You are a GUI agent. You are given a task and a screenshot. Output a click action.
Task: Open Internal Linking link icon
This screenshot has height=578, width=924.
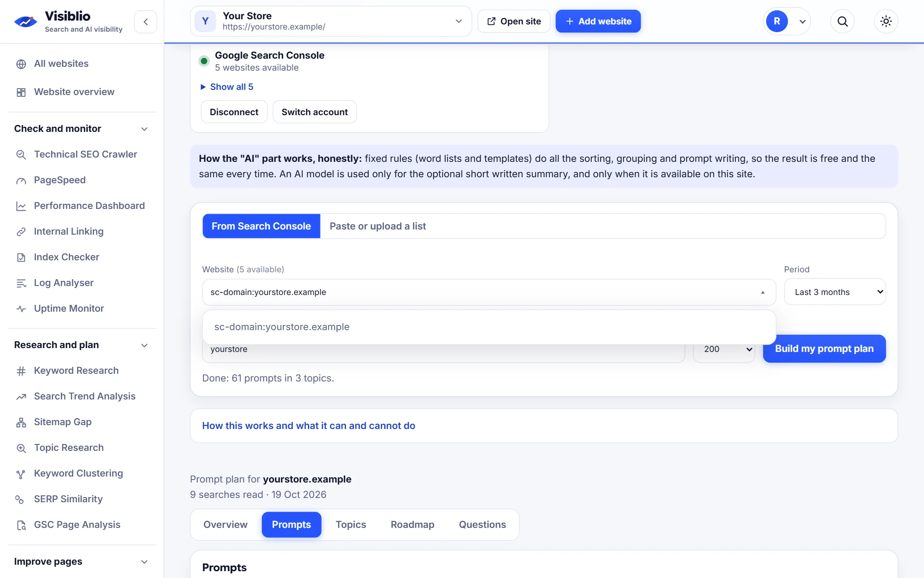21,232
